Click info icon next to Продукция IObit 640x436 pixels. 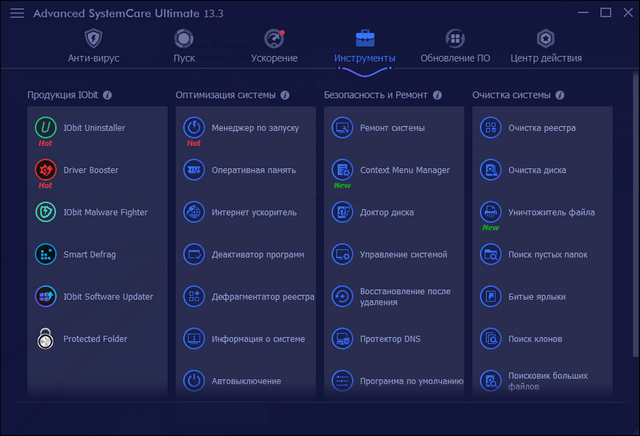click(x=107, y=95)
